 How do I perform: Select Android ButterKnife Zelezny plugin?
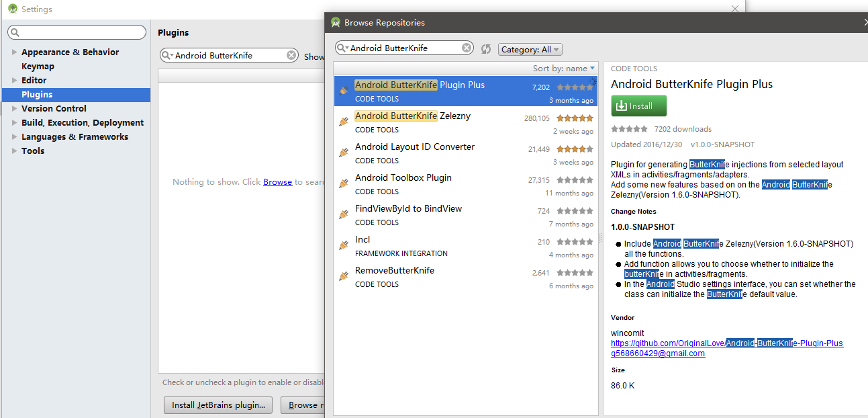click(x=466, y=122)
